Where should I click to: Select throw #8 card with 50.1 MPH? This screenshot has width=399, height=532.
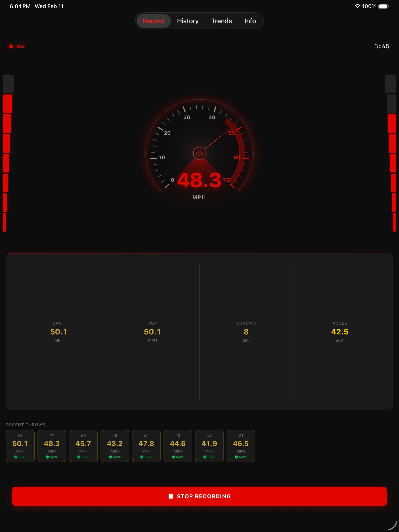pyautogui.click(x=20, y=446)
